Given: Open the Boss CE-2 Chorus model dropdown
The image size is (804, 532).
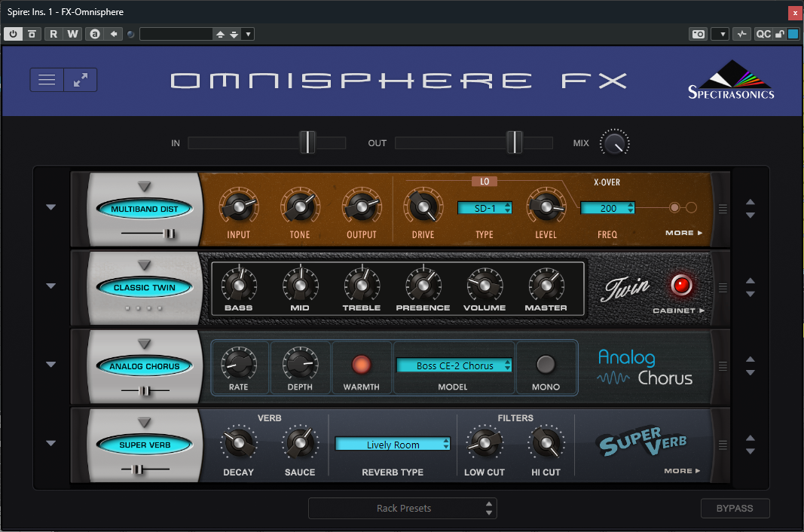Looking at the screenshot, I should [454, 365].
